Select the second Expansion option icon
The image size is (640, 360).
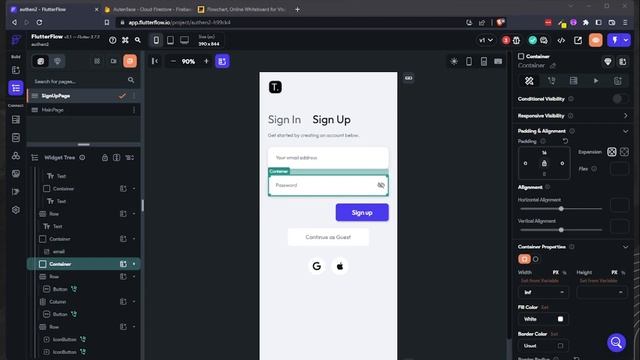click(624, 152)
